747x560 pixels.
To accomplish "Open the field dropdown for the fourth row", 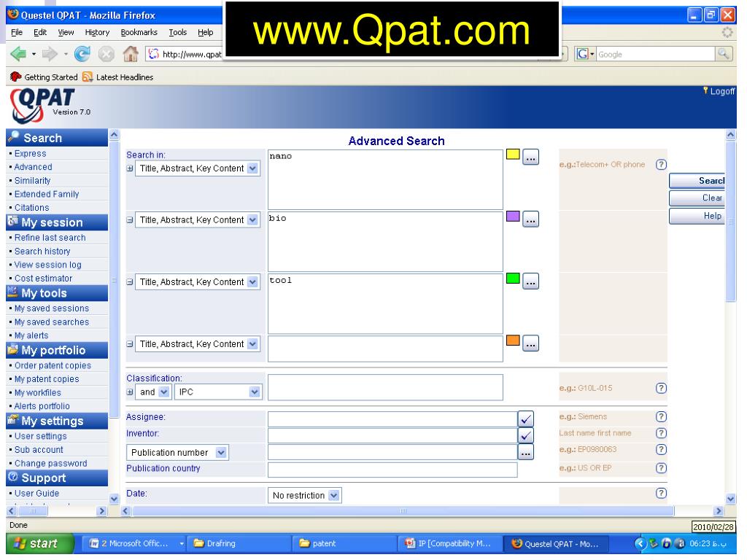I will point(198,344).
